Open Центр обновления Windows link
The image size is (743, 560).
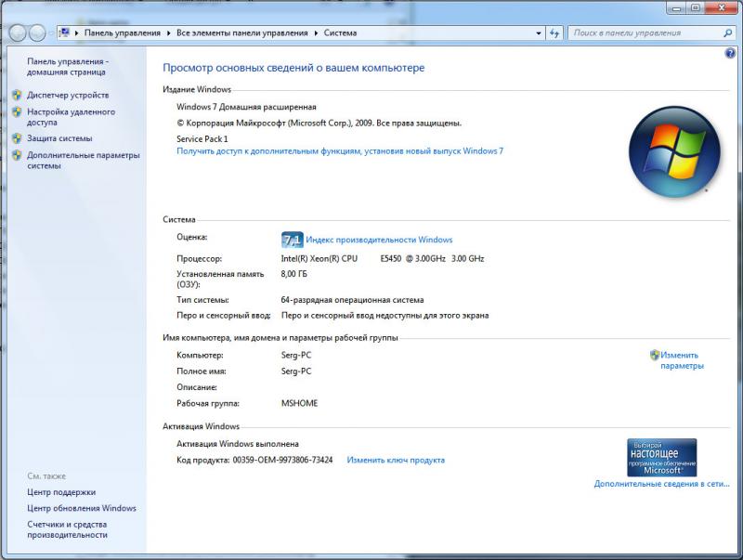(82, 508)
